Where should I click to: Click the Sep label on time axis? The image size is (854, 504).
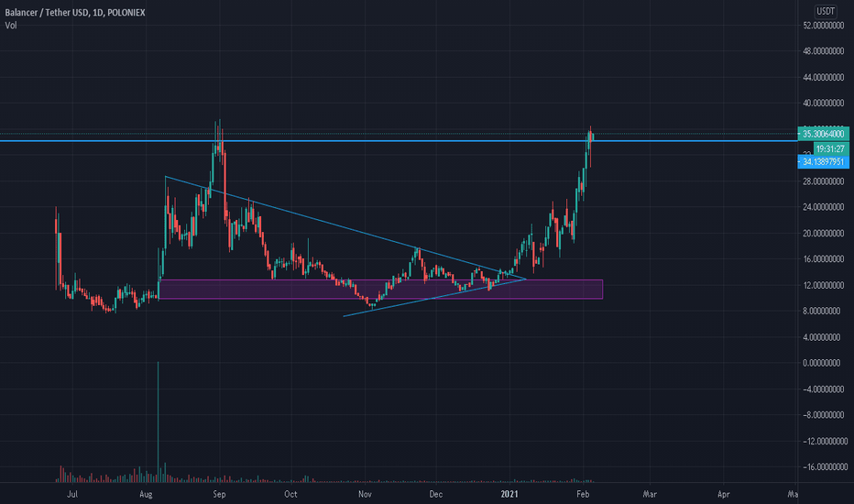(219, 494)
